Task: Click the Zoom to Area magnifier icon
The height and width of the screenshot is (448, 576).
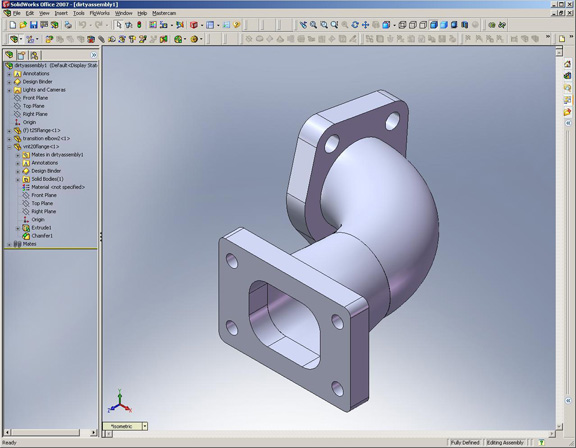Action: click(324, 25)
